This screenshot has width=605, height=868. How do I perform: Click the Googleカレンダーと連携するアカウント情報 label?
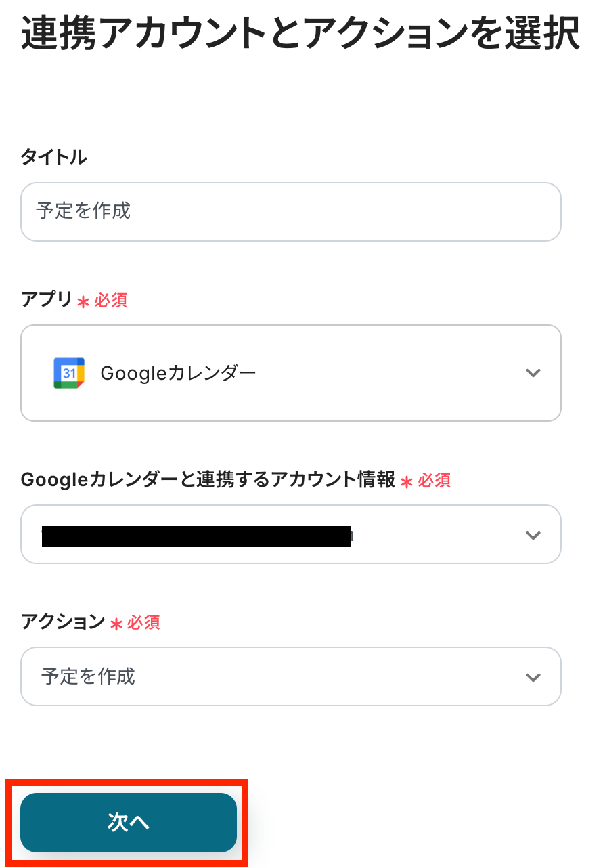[x=208, y=480]
